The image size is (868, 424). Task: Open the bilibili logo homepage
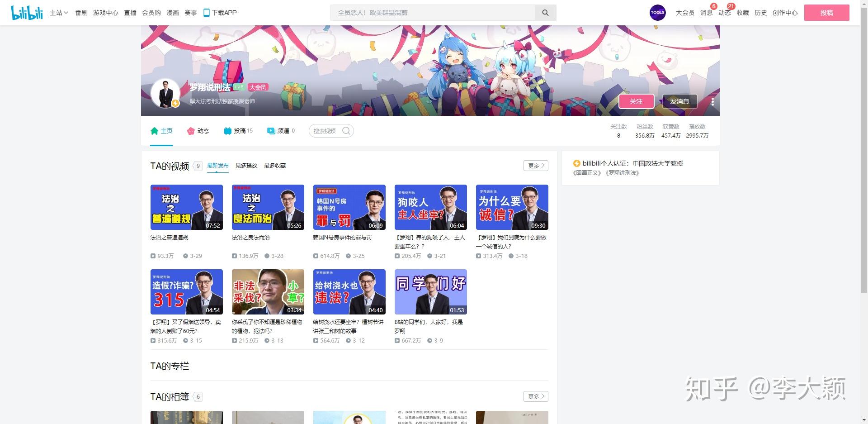coord(27,13)
